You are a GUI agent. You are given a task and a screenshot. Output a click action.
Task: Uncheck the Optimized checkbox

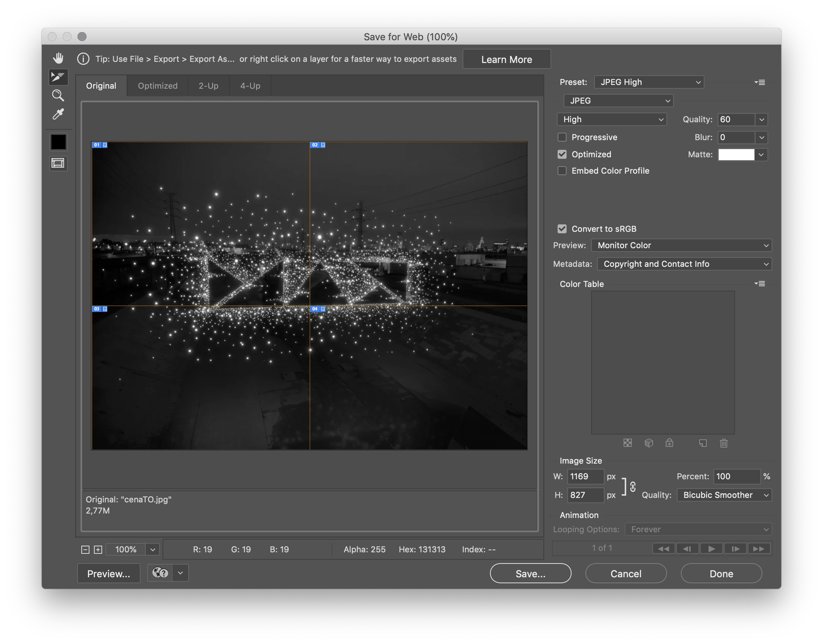562,154
